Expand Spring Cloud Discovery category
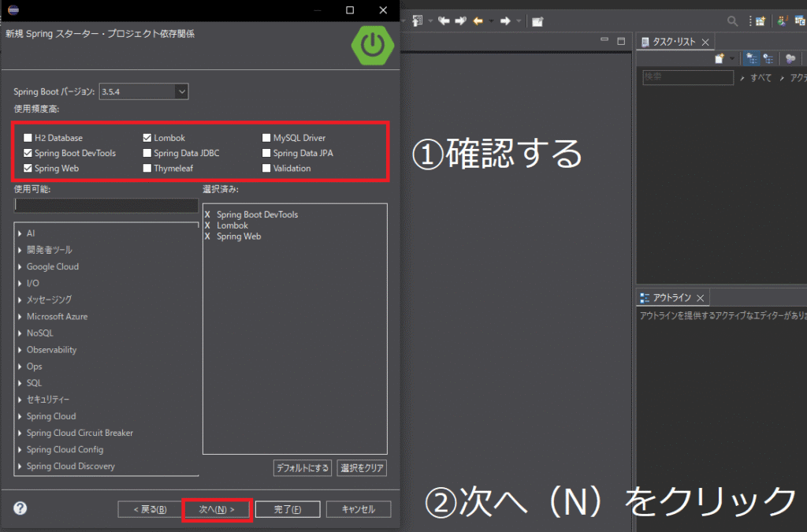 click(x=20, y=466)
